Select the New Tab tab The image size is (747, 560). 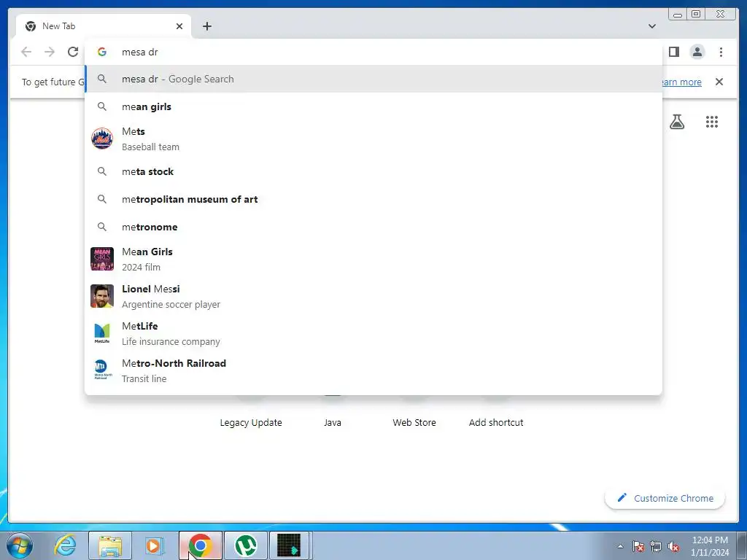pyautogui.click(x=104, y=26)
